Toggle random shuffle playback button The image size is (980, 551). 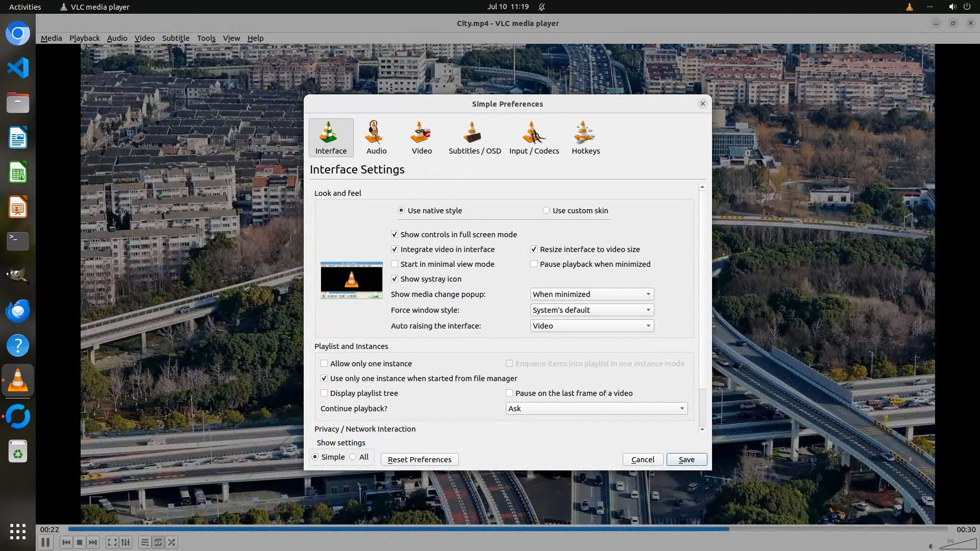(172, 542)
